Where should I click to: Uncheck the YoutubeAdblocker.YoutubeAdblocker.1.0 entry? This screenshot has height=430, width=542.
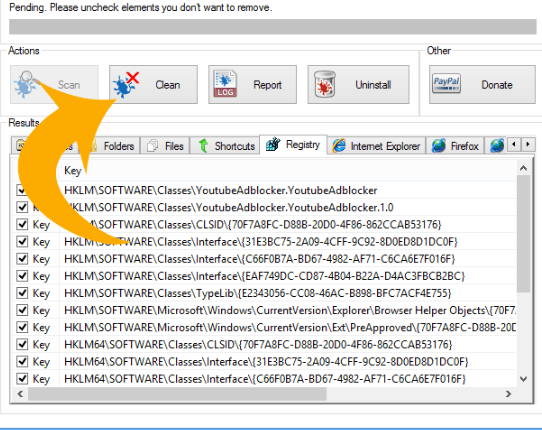22,207
